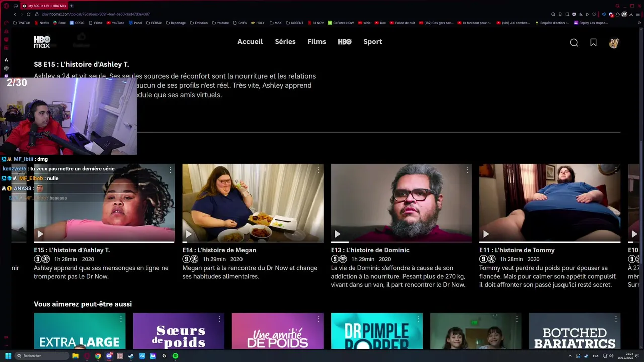
Task: Click E11 : L'histoire de Tommy title
Action: (517, 250)
